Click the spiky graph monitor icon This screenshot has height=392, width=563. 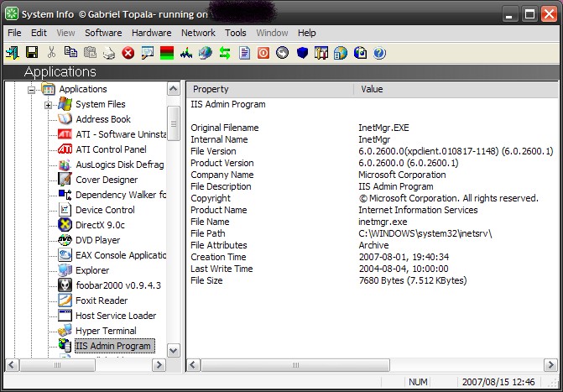coord(186,53)
